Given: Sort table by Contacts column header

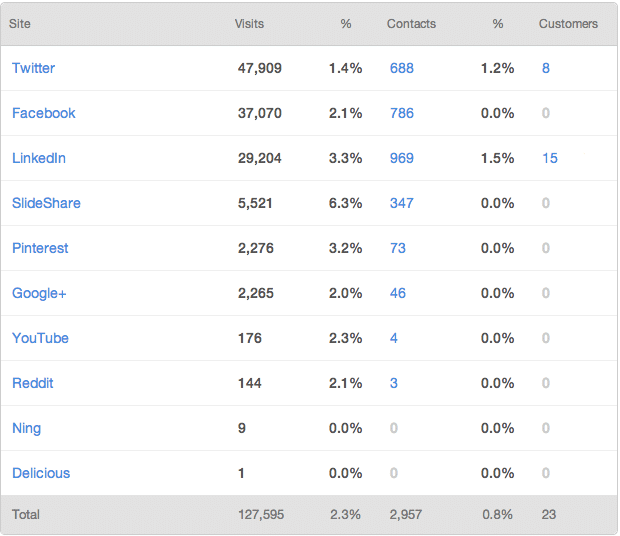Looking at the screenshot, I should (x=411, y=24).
